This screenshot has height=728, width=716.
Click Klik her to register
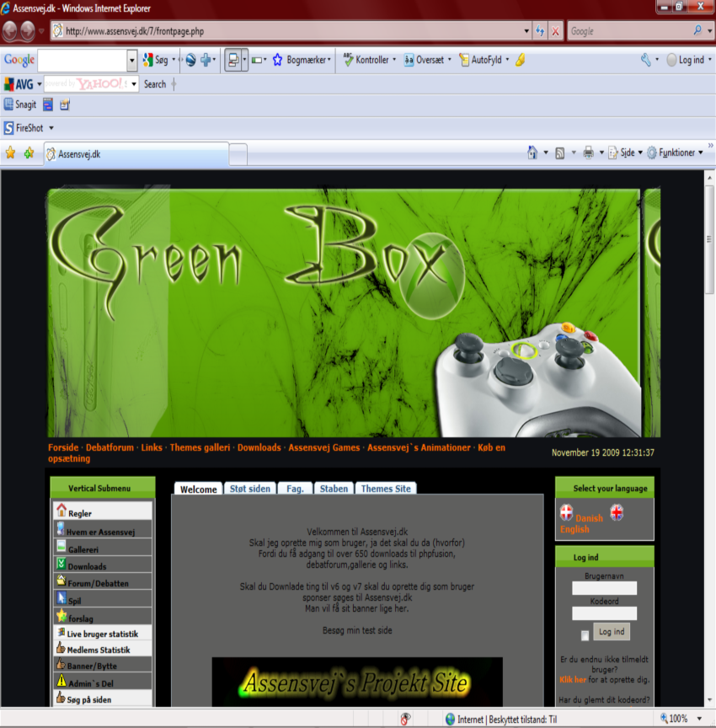click(573, 679)
